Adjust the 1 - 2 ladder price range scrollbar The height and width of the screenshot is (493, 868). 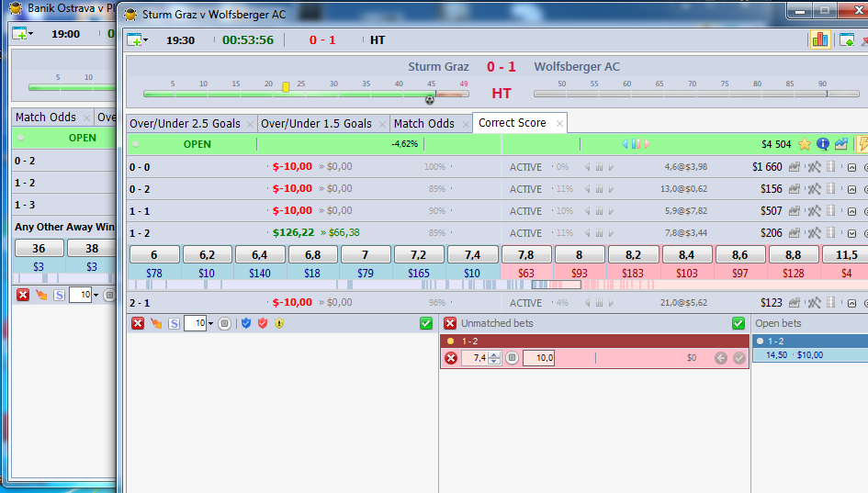[x=556, y=285]
